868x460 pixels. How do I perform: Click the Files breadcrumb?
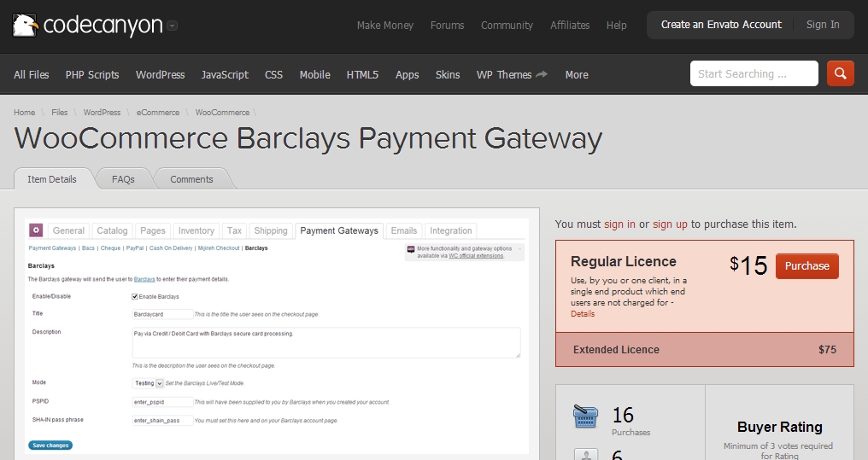tap(59, 113)
